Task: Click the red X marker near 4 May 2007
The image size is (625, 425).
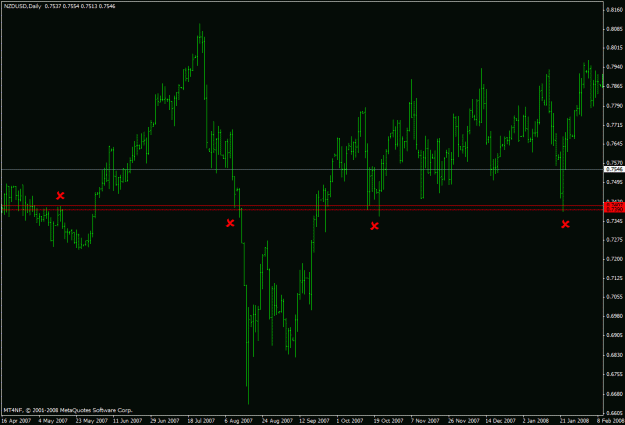Action: coord(60,195)
